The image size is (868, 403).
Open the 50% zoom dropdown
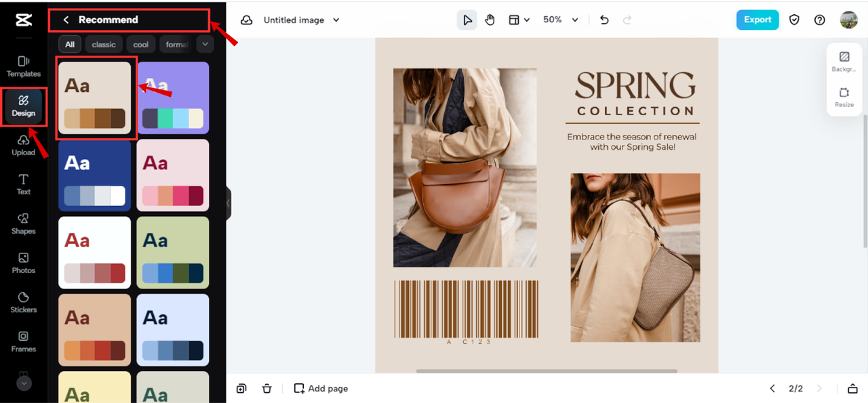click(561, 20)
